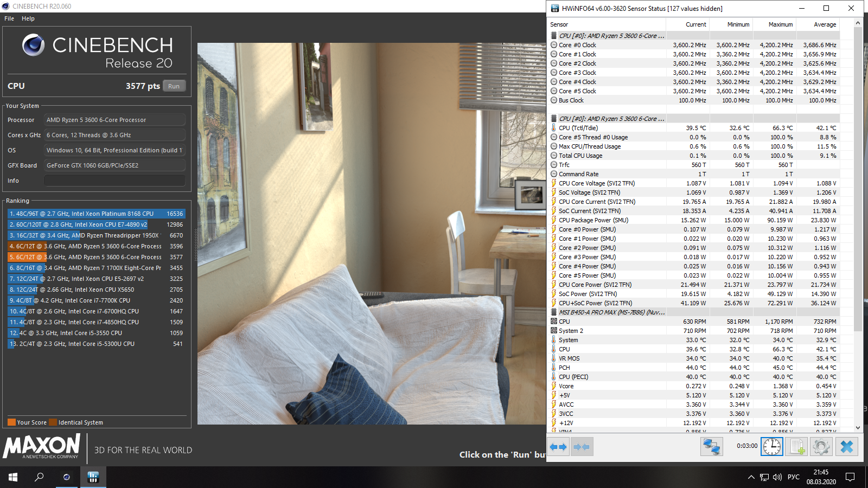Click the Maximum column header in HWiNFO
The height and width of the screenshot is (488, 868).
click(x=774, y=24)
